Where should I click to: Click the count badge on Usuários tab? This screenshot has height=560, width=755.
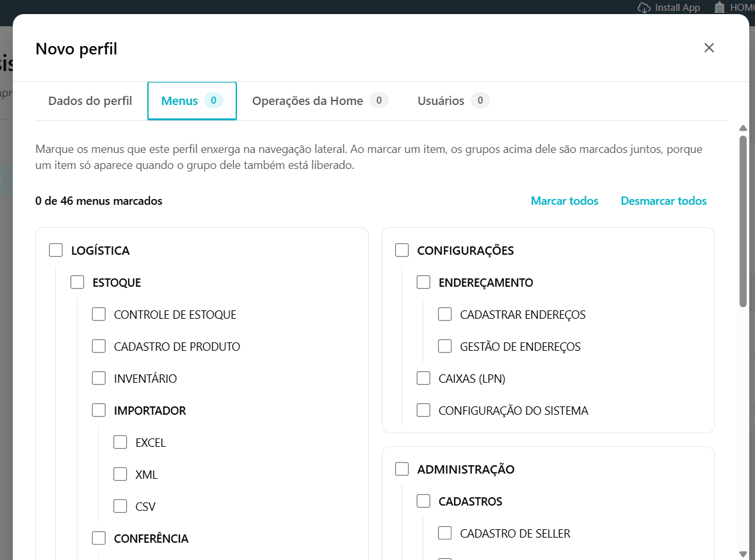(480, 100)
